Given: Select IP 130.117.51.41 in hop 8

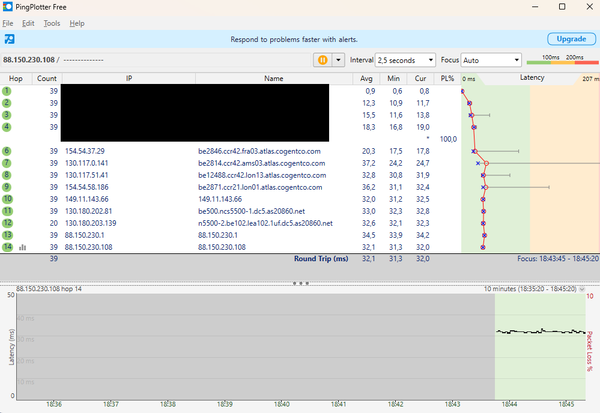Looking at the screenshot, I should tap(86, 175).
